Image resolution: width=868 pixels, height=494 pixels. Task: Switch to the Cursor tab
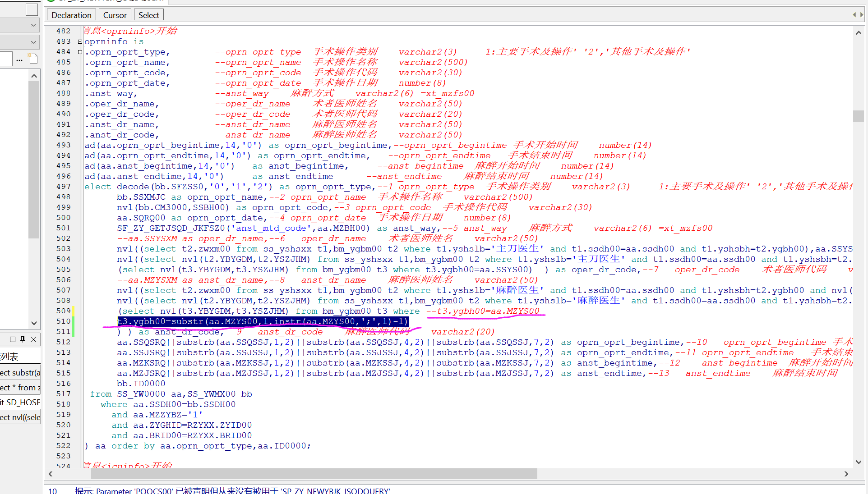point(115,15)
